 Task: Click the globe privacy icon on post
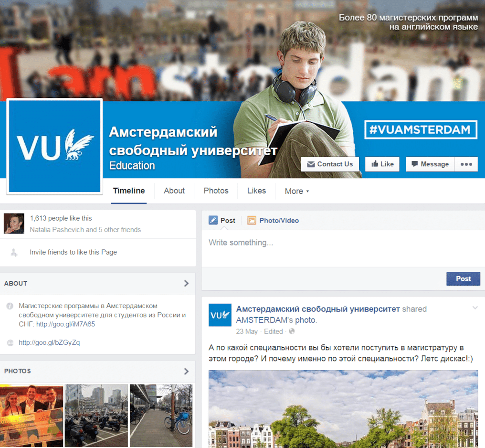[292, 331]
